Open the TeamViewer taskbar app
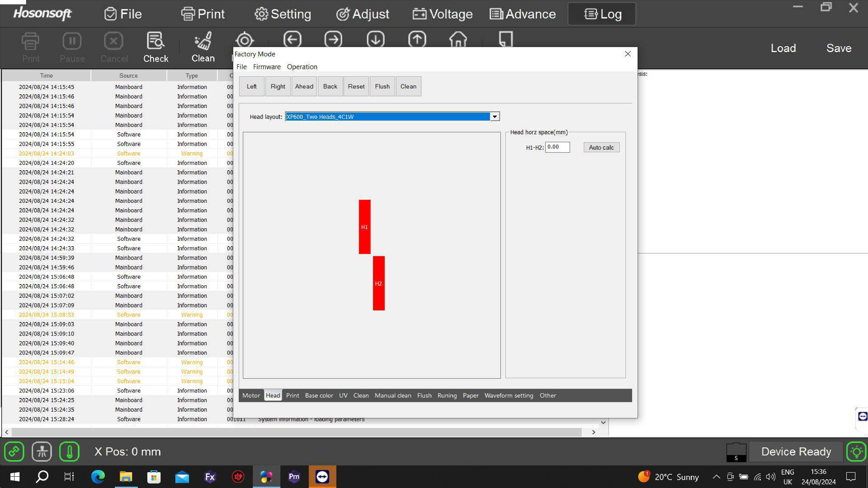The image size is (868, 488). [322, 477]
